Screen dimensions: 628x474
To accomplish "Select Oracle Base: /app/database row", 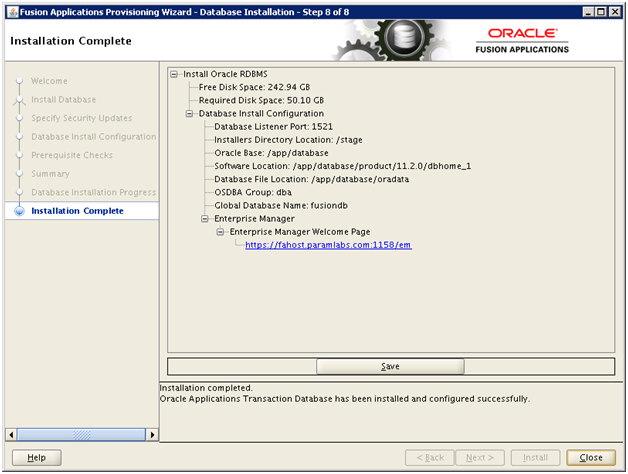I will [x=272, y=153].
